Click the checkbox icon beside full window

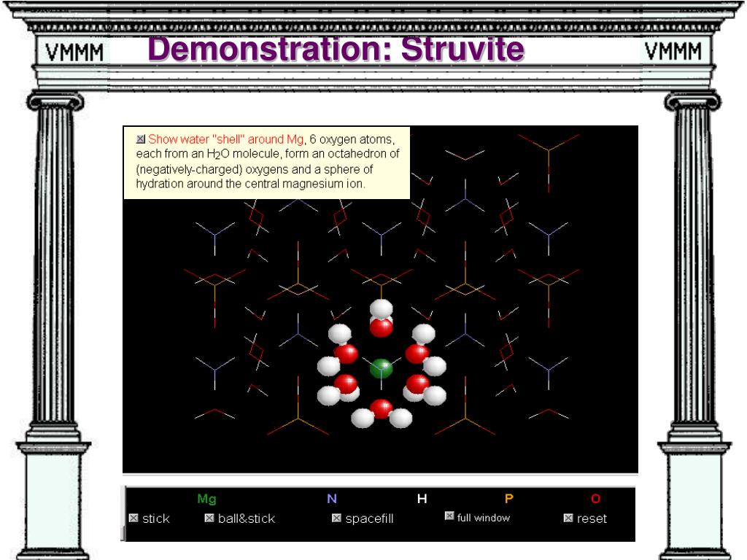449,516
